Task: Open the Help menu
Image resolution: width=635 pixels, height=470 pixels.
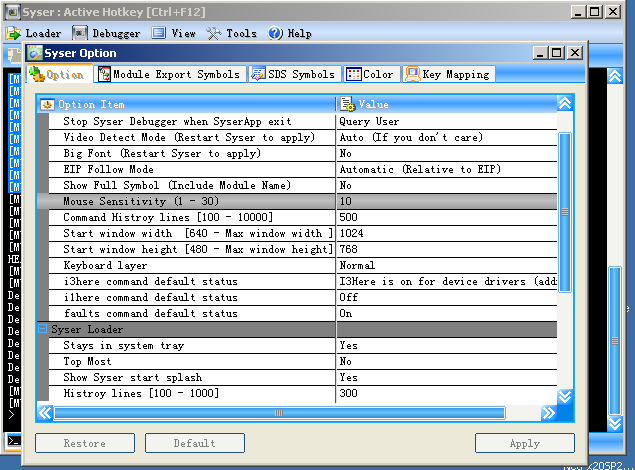Action: [x=290, y=33]
